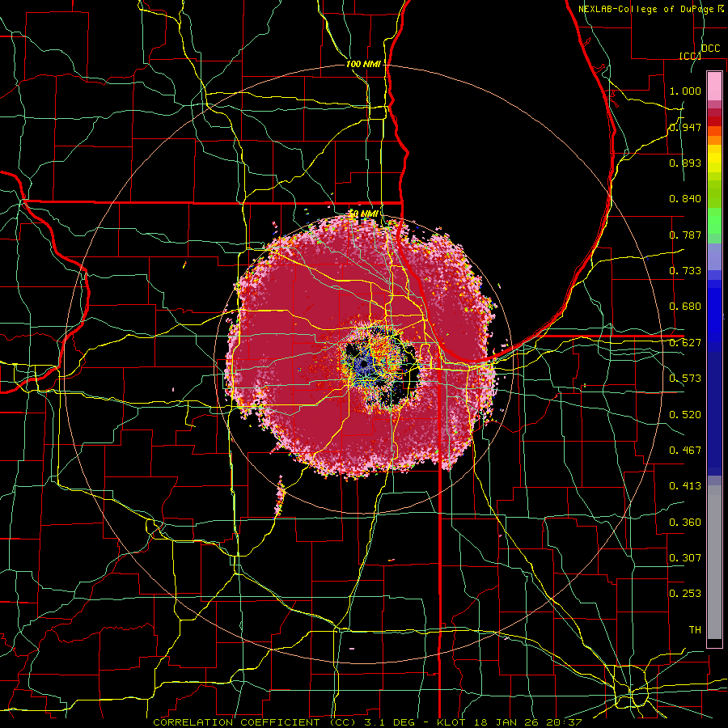Click the [CC] units label
728x728 pixels.
pos(690,56)
